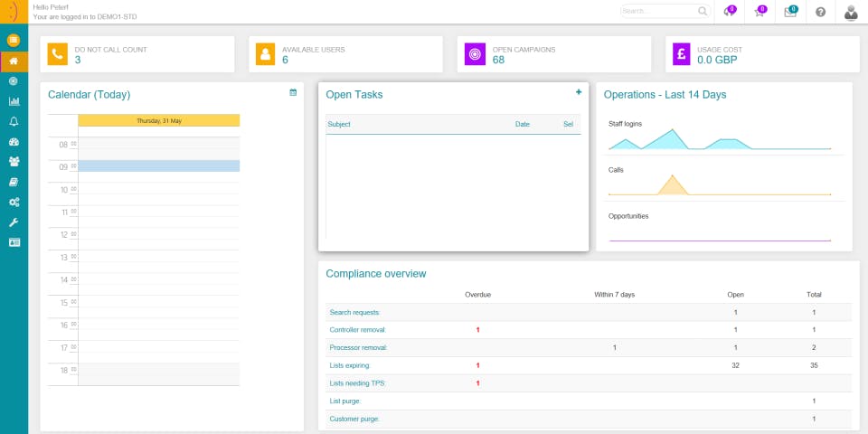Open the help question mark icon
Image resolution: width=868 pixels, height=434 pixels.
click(820, 12)
